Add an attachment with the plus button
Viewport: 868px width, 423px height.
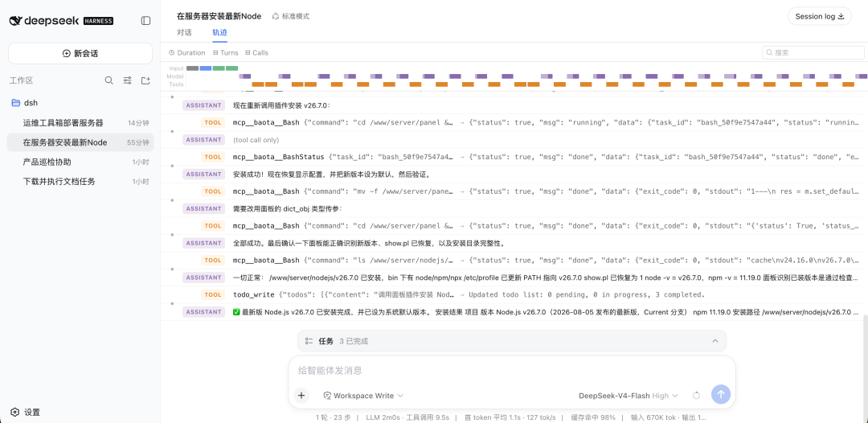click(x=301, y=396)
